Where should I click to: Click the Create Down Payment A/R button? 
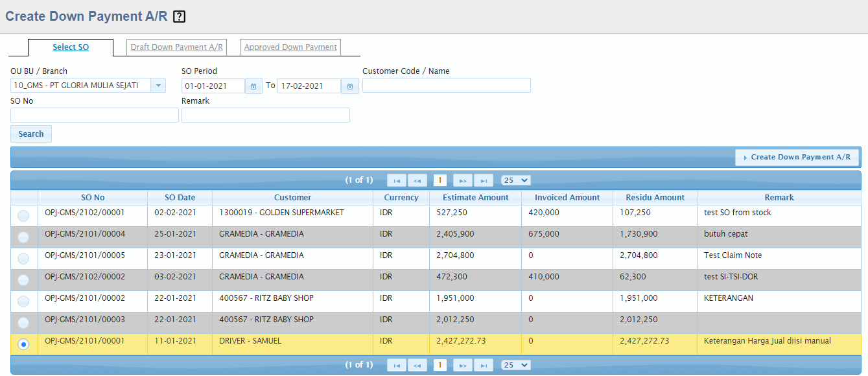[797, 157]
